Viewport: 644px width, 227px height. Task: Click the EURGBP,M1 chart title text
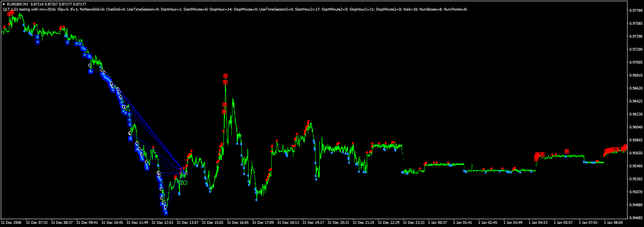coord(17,4)
